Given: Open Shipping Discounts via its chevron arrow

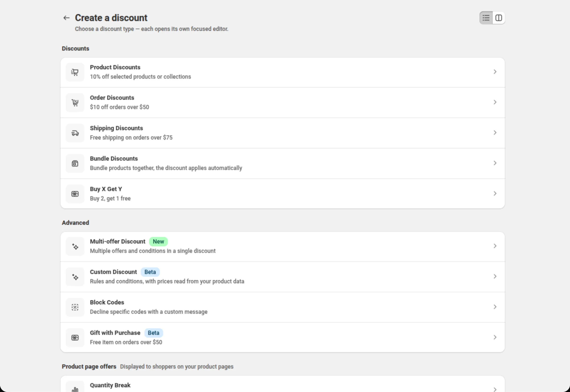Looking at the screenshot, I should (495, 133).
